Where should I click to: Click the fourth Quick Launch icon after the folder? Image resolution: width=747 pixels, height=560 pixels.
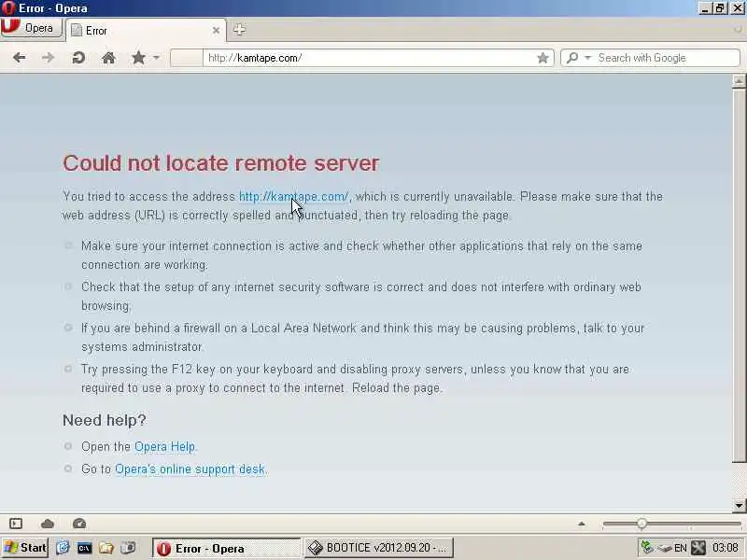(x=128, y=548)
